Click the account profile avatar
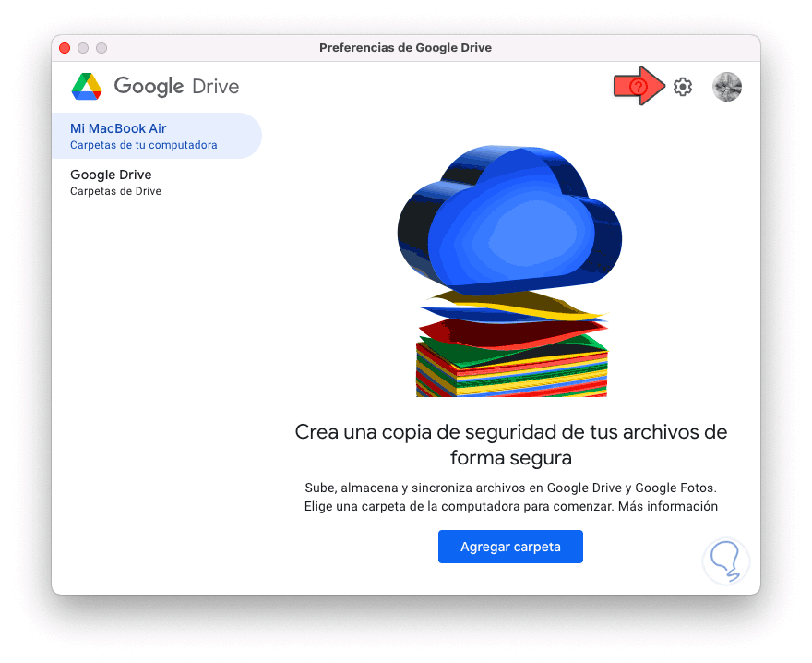 pos(726,87)
